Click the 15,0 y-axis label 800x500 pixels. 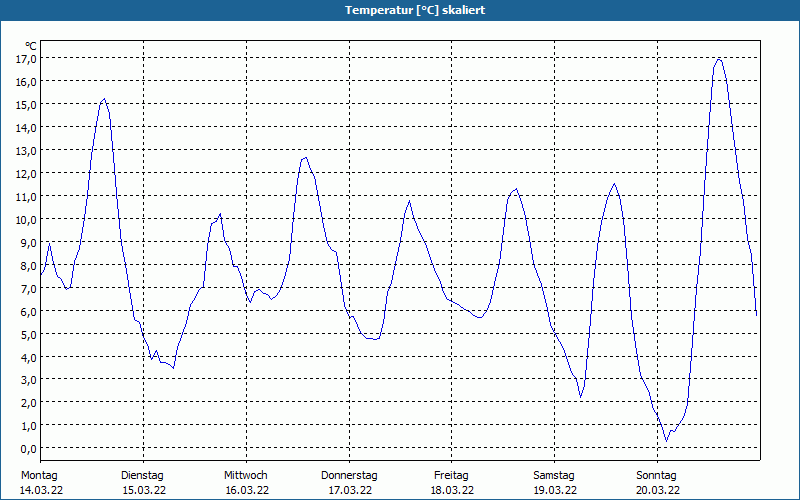[26, 105]
